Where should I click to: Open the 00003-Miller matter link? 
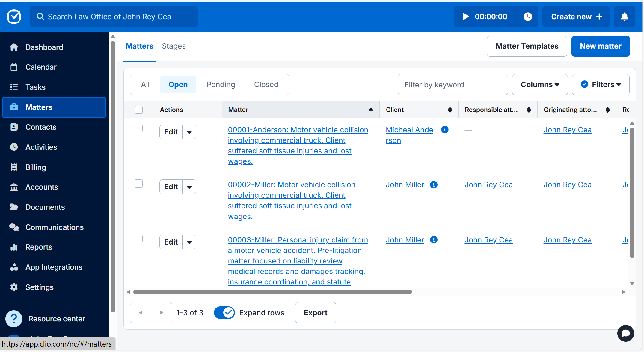tap(298, 240)
